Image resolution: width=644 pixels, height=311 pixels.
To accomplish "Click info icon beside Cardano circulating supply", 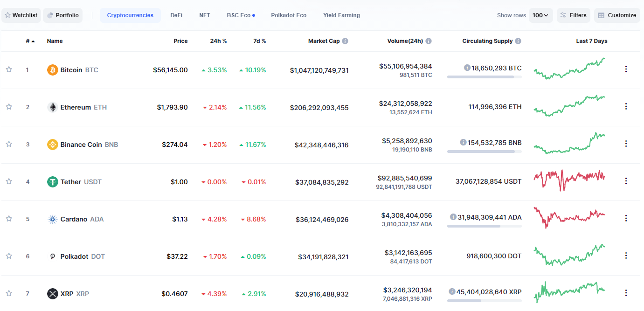I will tap(453, 217).
